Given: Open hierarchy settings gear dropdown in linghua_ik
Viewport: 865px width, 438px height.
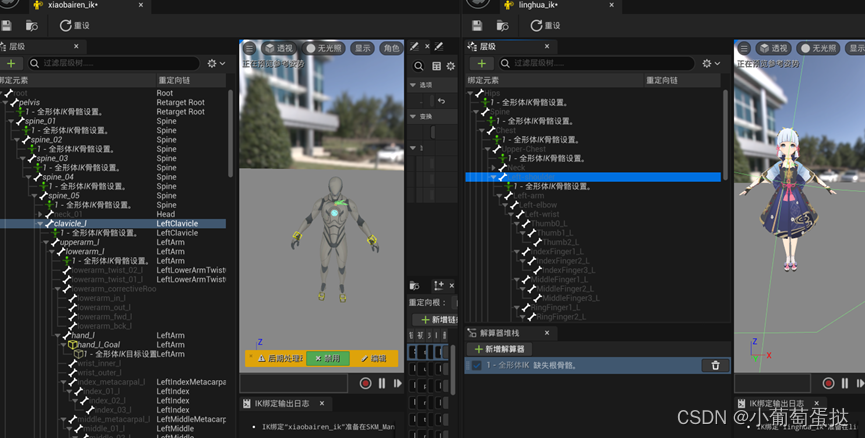Looking at the screenshot, I should point(711,63).
